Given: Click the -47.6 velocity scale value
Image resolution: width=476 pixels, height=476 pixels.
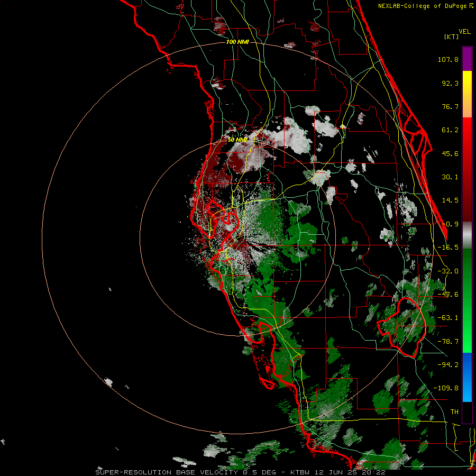Looking at the screenshot, I should [x=448, y=295].
